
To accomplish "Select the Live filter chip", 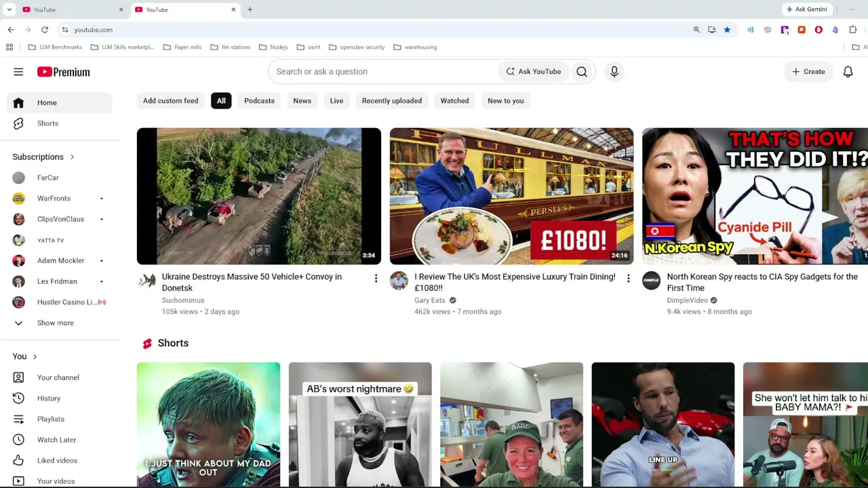I will pyautogui.click(x=336, y=100).
